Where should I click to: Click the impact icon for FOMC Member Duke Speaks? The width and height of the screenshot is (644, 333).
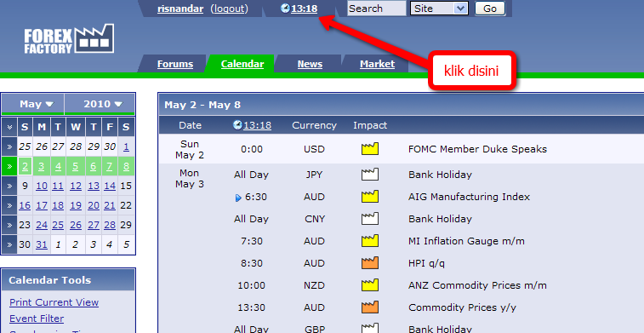click(370, 149)
